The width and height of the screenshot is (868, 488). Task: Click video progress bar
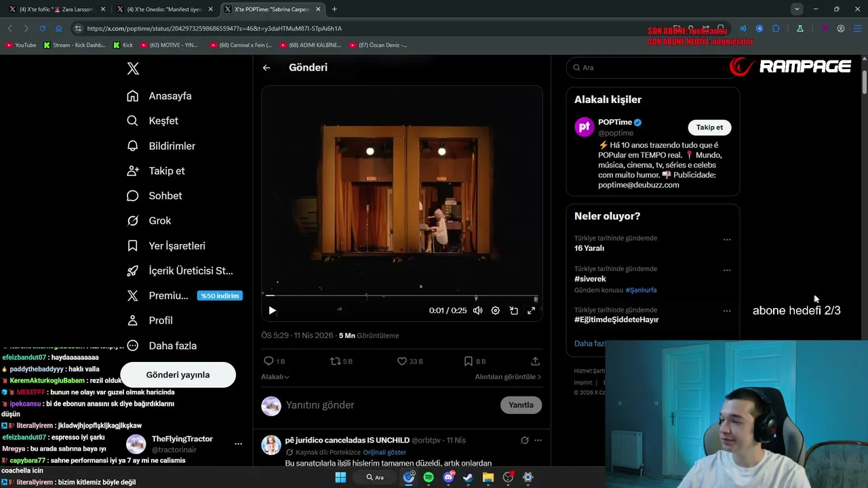[x=402, y=296]
